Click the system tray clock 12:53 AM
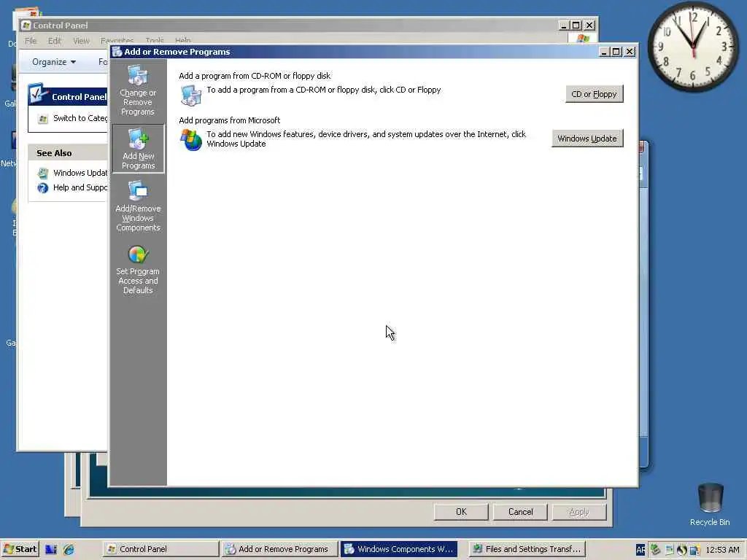The image size is (747, 560). coord(722,550)
